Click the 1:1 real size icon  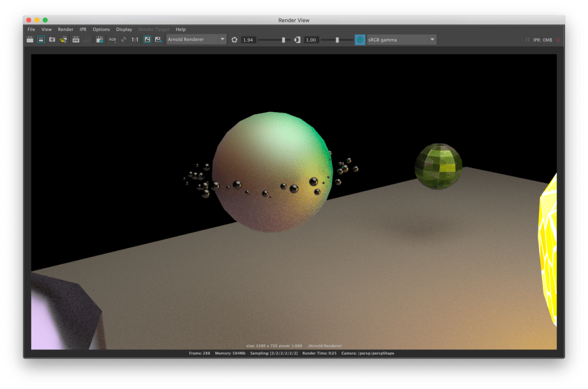[x=134, y=40]
